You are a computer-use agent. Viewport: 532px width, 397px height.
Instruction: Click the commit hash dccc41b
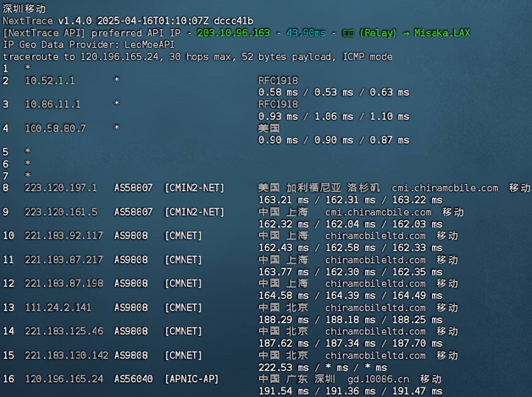point(233,21)
